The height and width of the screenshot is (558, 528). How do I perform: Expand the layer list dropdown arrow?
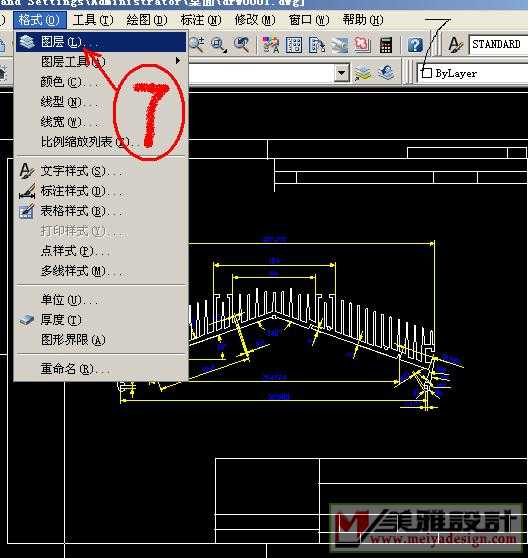pyautogui.click(x=342, y=73)
